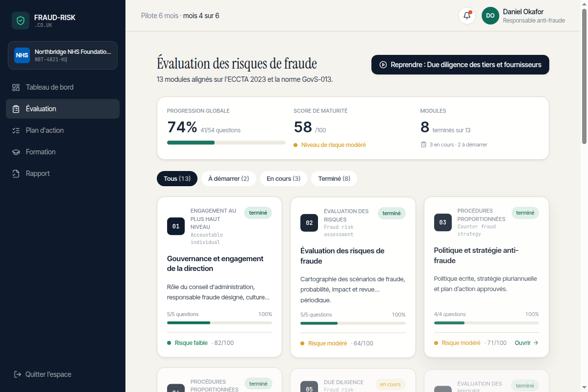Image resolution: width=588 pixels, height=392 pixels.
Task: Click the NBT-4821-KQ organization code
Action: coord(51,60)
